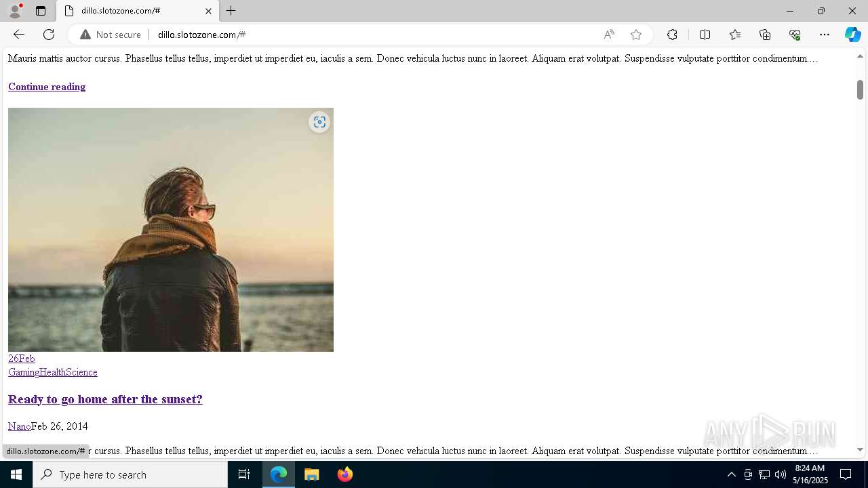Image resolution: width=868 pixels, height=488 pixels.
Task: Open Settings and more menu
Action: click(825, 35)
